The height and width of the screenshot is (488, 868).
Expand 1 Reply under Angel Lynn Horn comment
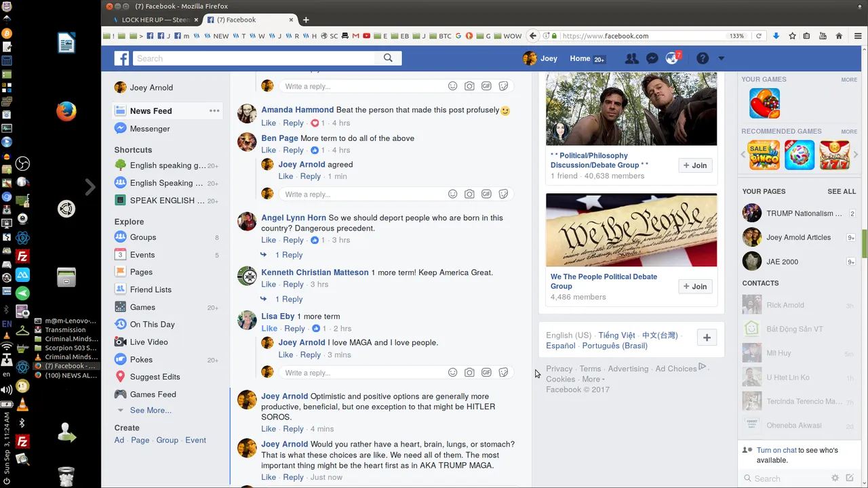(289, 255)
